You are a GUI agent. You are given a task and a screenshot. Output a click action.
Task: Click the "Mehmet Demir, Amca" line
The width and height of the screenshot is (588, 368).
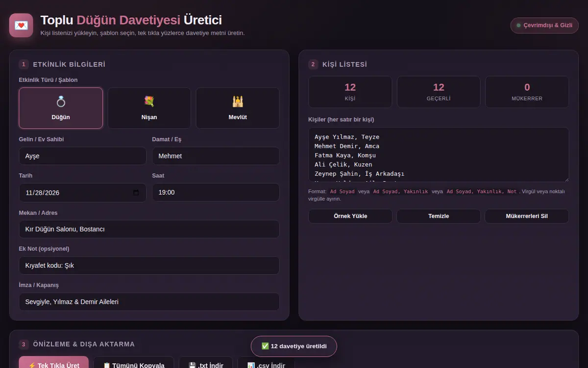347,146
